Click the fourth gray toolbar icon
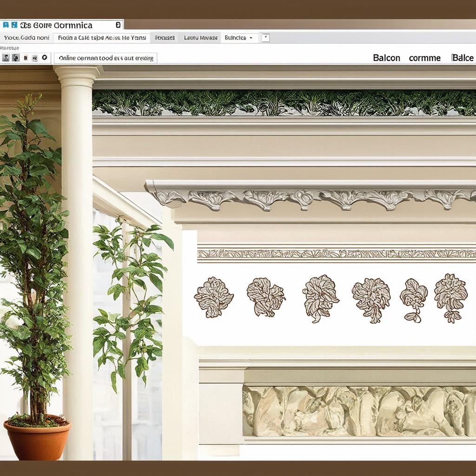The width and height of the screenshot is (476, 476). pos(34,58)
